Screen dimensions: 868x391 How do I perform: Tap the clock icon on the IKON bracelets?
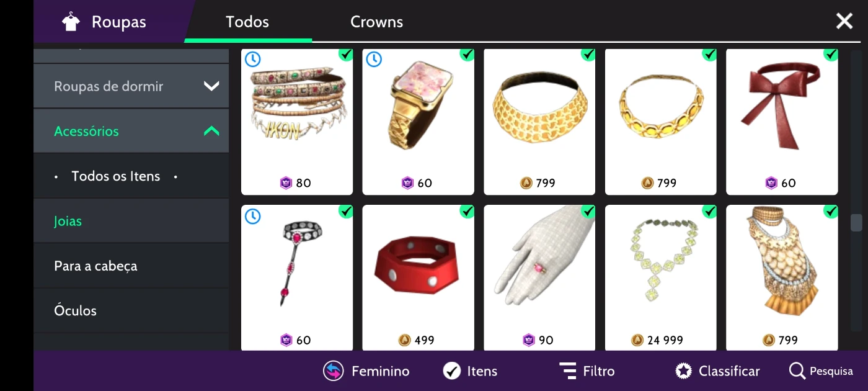[x=252, y=59]
